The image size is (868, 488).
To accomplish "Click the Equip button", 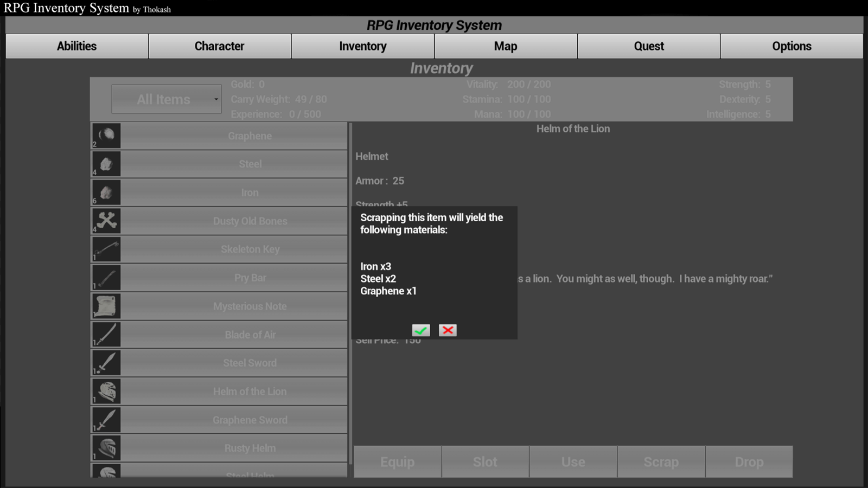I will pyautogui.click(x=398, y=461).
